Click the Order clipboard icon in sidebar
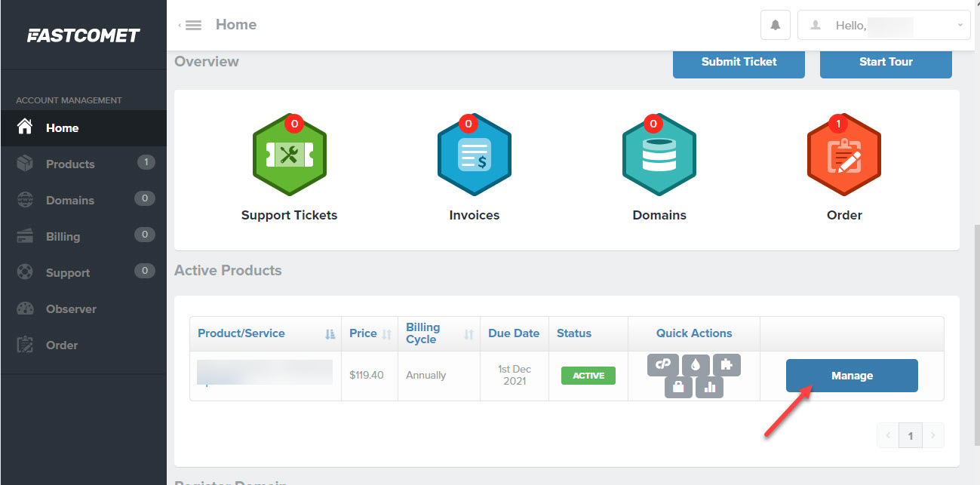980x485 pixels. click(25, 345)
